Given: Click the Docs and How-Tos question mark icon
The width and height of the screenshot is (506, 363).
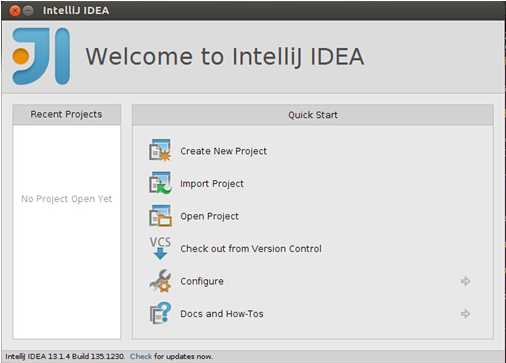Looking at the screenshot, I should 160,313.
